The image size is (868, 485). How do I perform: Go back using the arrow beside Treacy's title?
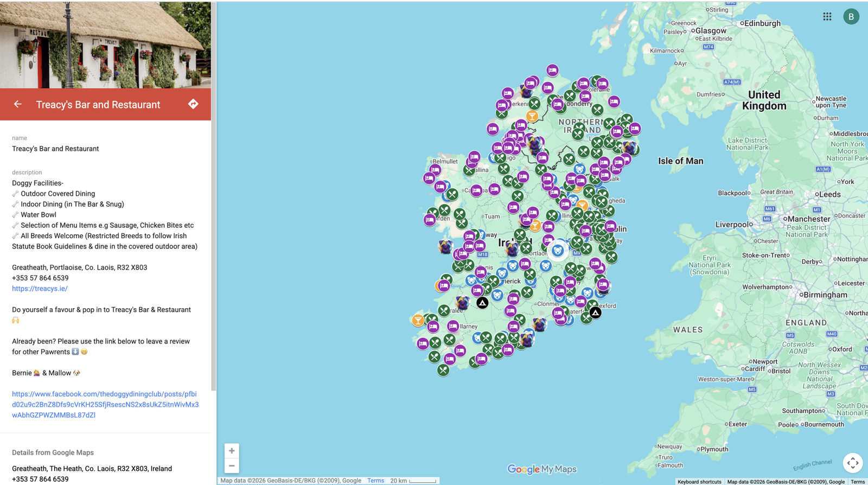point(18,104)
